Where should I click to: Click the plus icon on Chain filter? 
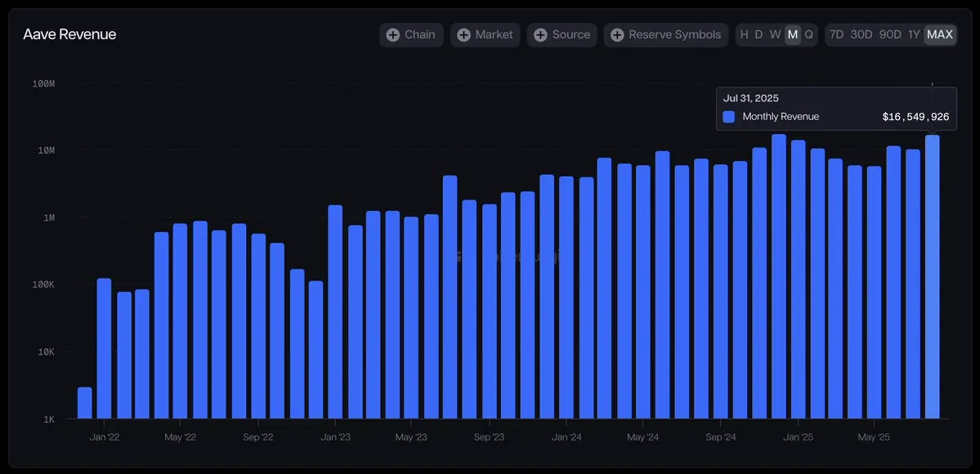pos(392,35)
